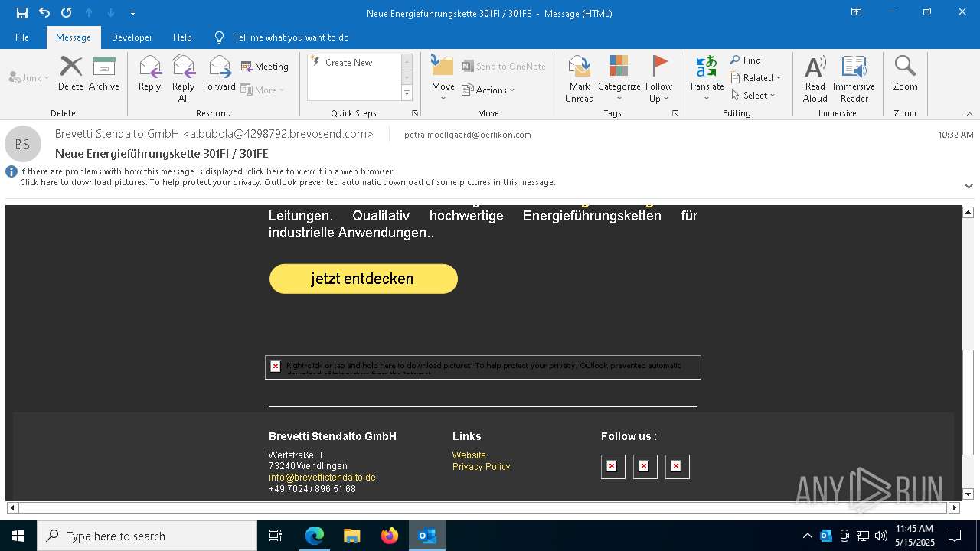Switch to the Message tab
The width and height of the screenshot is (980, 551).
click(x=73, y=37)
